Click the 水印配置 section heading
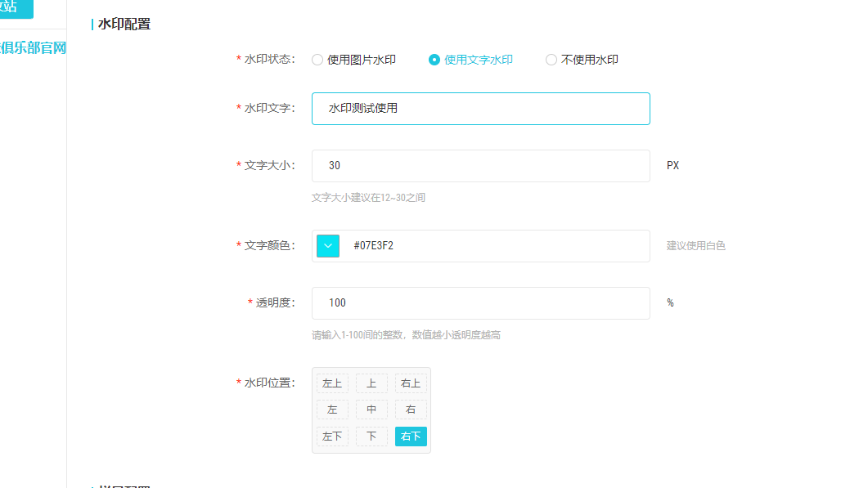Image resolution: width=868 pixels, height=488 pixels. [124, 25]
